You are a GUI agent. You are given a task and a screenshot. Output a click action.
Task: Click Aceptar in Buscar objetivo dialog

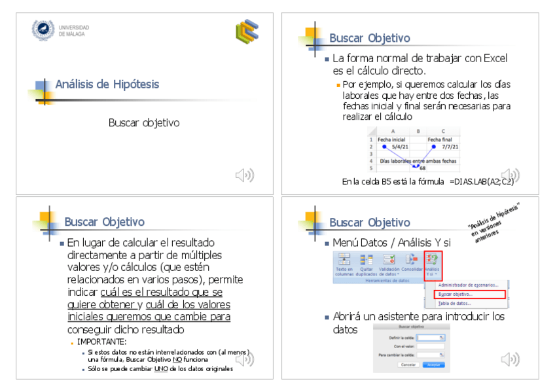tap(433, 365)
